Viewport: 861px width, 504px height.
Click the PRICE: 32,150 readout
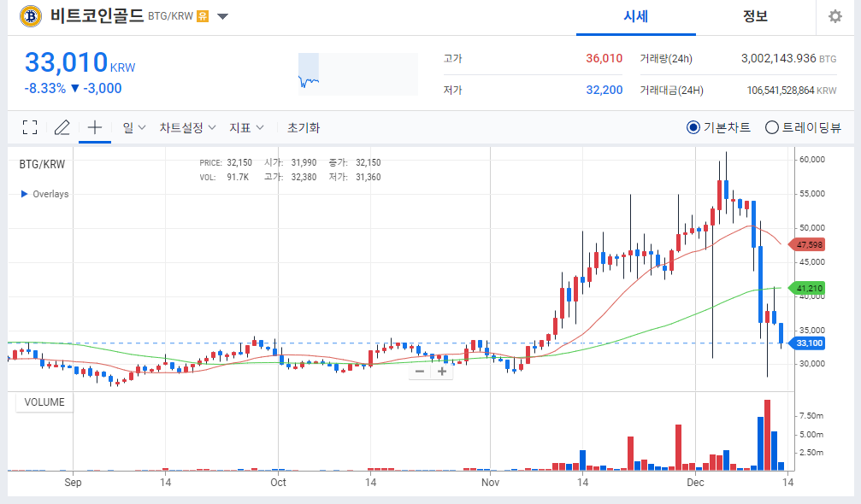[226, 162]
